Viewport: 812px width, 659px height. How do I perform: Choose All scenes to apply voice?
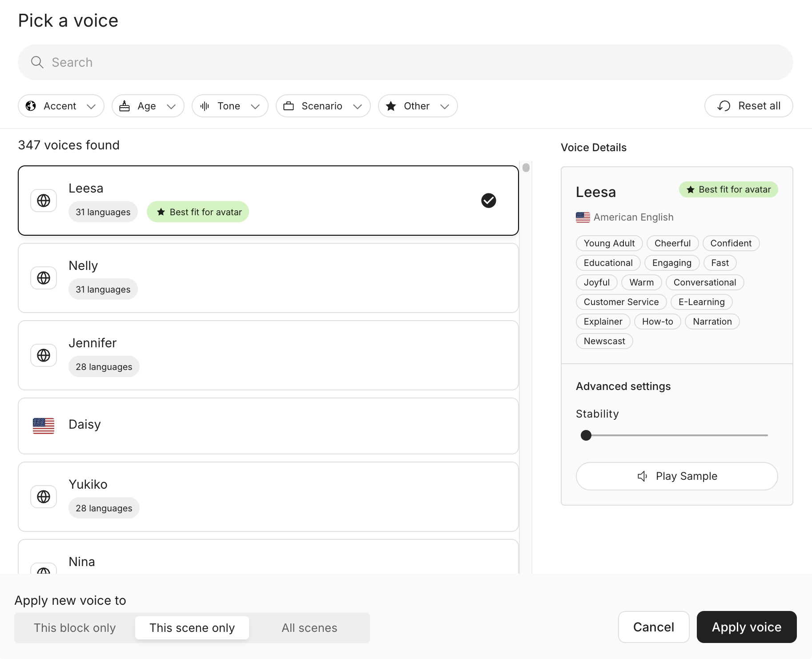pyautogui.click(x=309, y=628)
